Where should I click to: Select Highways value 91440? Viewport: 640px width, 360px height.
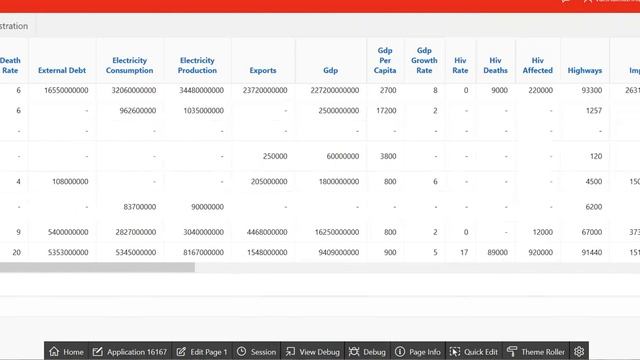592,253
